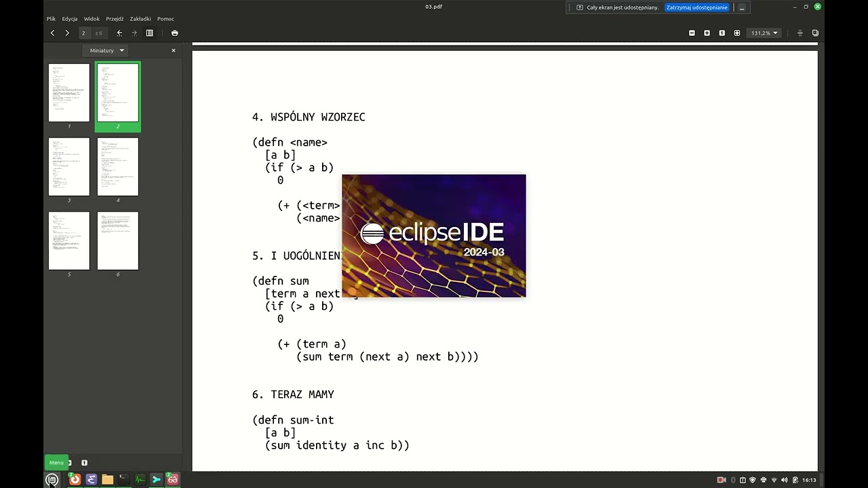Hide the screen sharing notification bar
The height and width of the screenshot is (488, 868).
point(742,7)
